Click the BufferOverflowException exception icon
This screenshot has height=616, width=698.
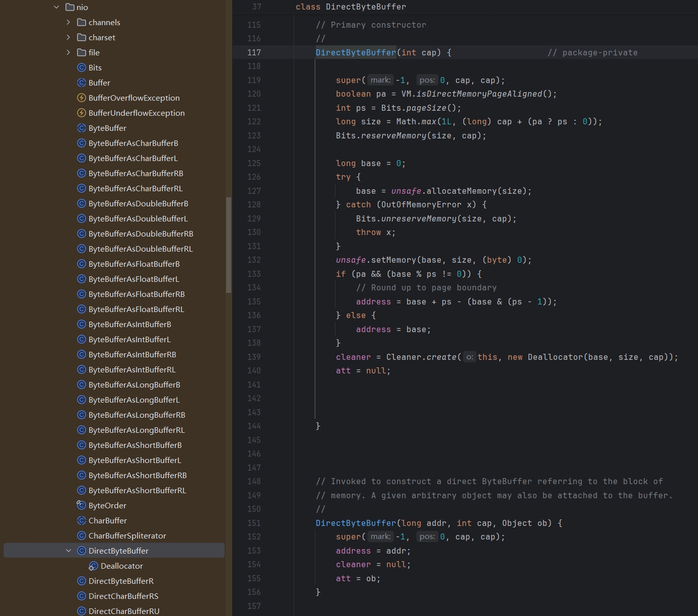click(x=82, y=98)
